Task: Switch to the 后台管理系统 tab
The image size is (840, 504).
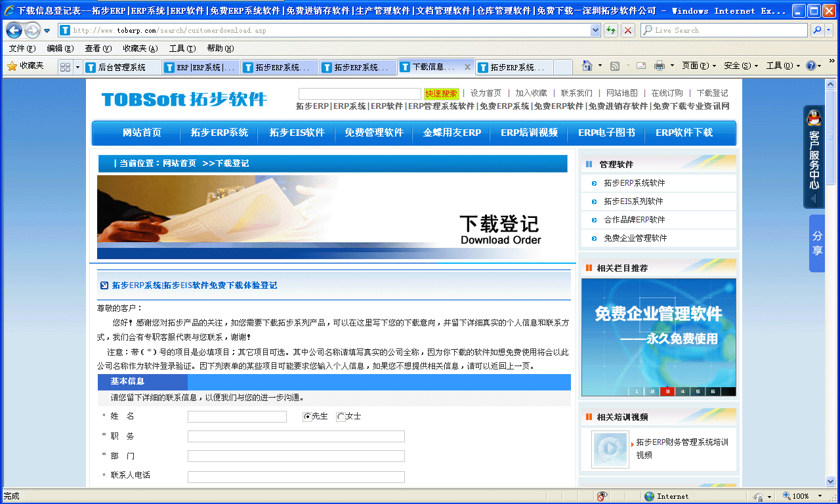Action: 122,66
